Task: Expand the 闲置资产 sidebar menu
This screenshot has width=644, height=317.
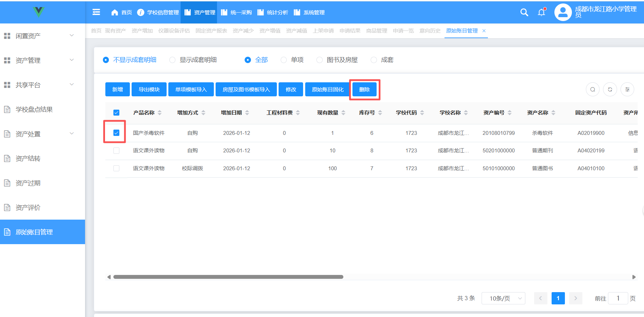Action: pos(38,36)
